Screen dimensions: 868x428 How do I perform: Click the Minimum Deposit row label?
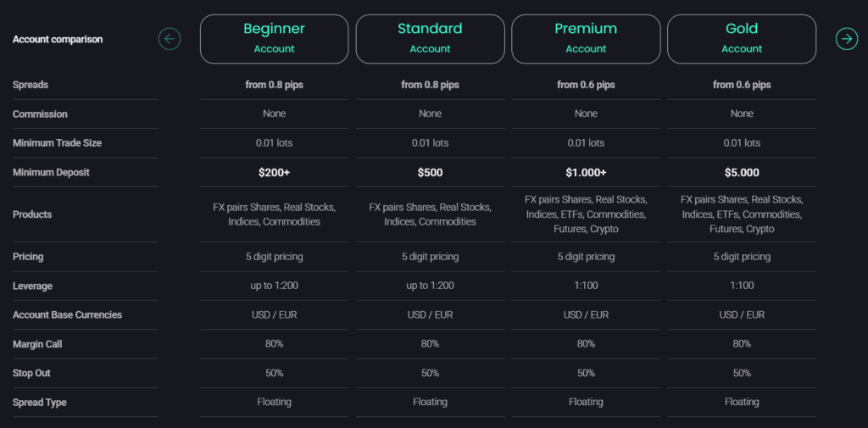(51, 172)
